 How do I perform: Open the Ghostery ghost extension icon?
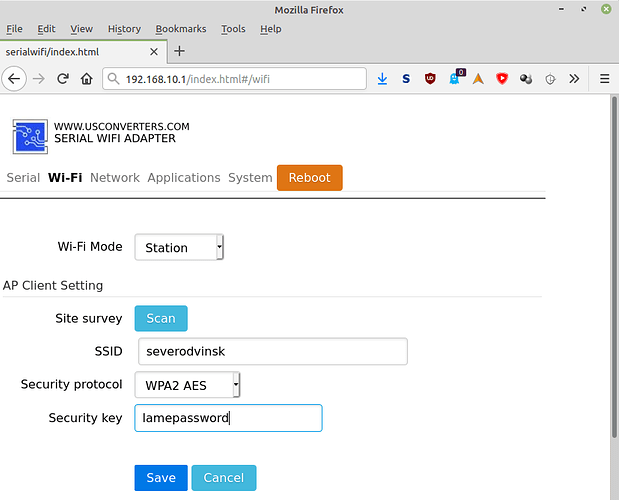point(454,79)
